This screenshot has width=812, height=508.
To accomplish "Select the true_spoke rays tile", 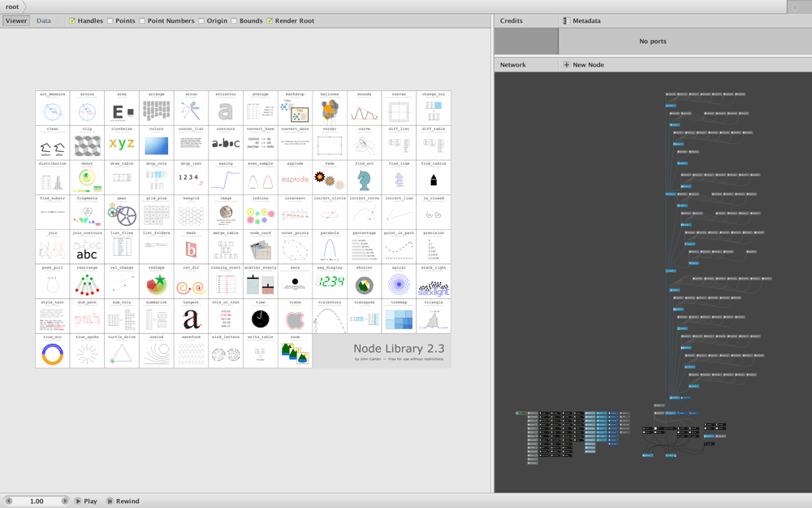I will coord(87,351).
